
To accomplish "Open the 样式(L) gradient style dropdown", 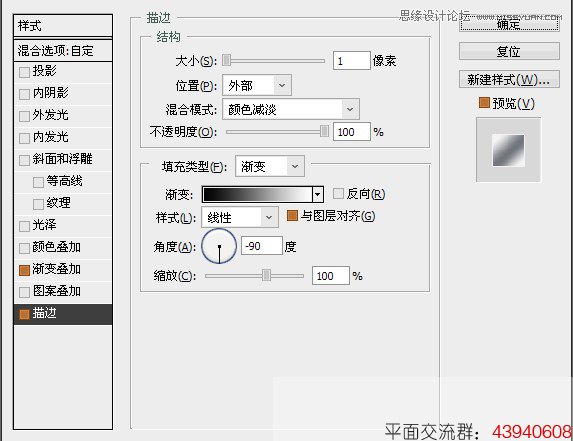I will (x=240, y=217).
